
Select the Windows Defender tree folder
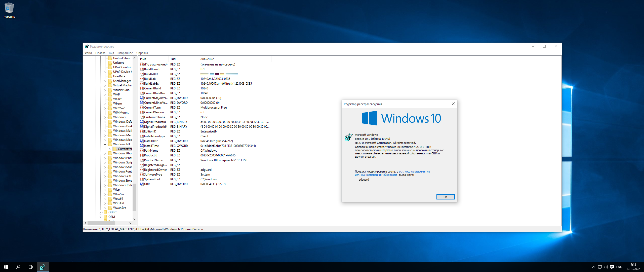122,122
